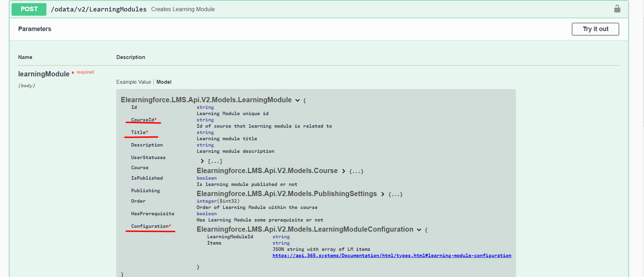
Task: Click the Models.Course model name
Action: 267,171
